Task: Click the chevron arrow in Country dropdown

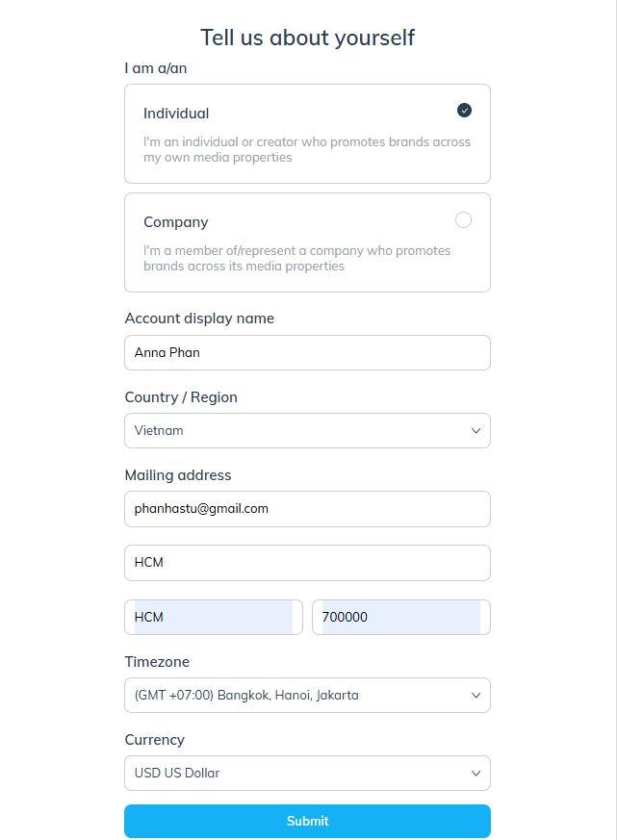Action: click(x=476, y=431)
